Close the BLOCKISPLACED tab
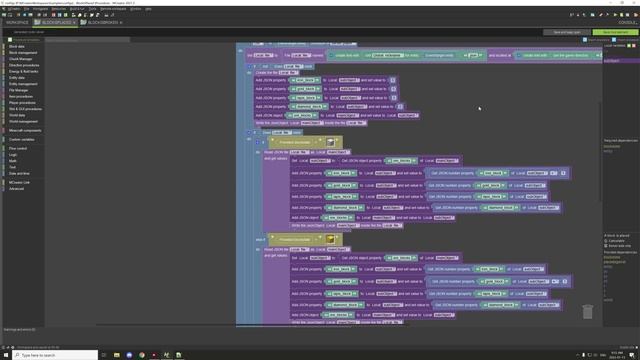This screenshot has height=360, width=640. [75, 22]
